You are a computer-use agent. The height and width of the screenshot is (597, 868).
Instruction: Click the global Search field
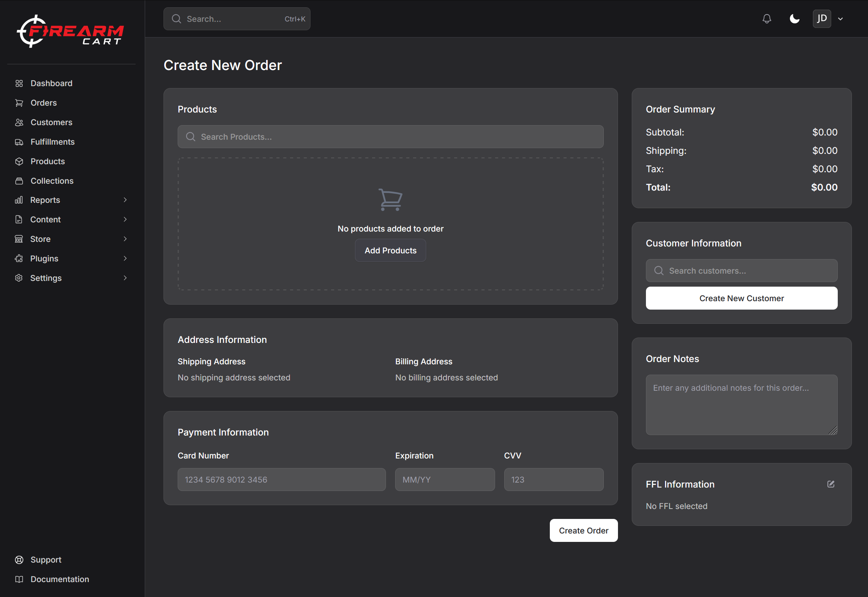tap(237, 19)
